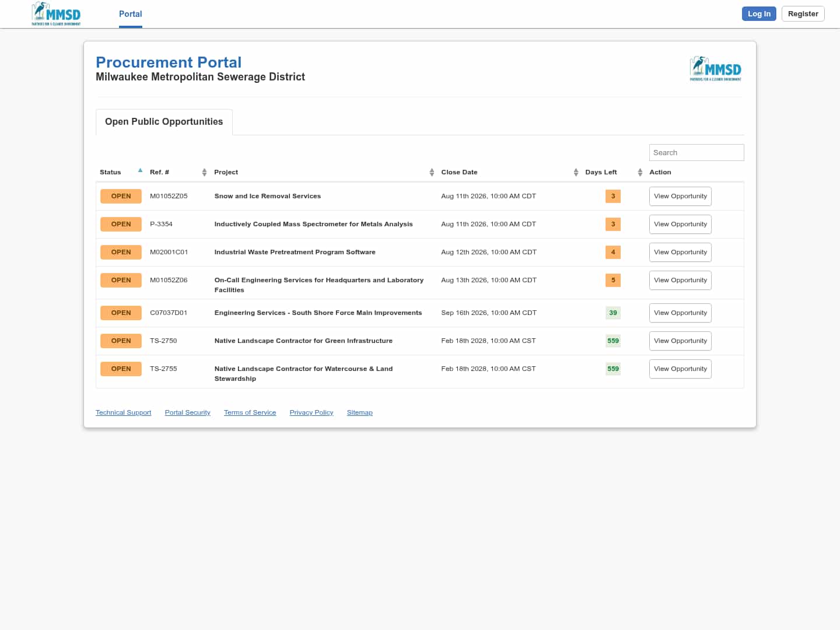Click days left badge showing 4

pos(613,252)
